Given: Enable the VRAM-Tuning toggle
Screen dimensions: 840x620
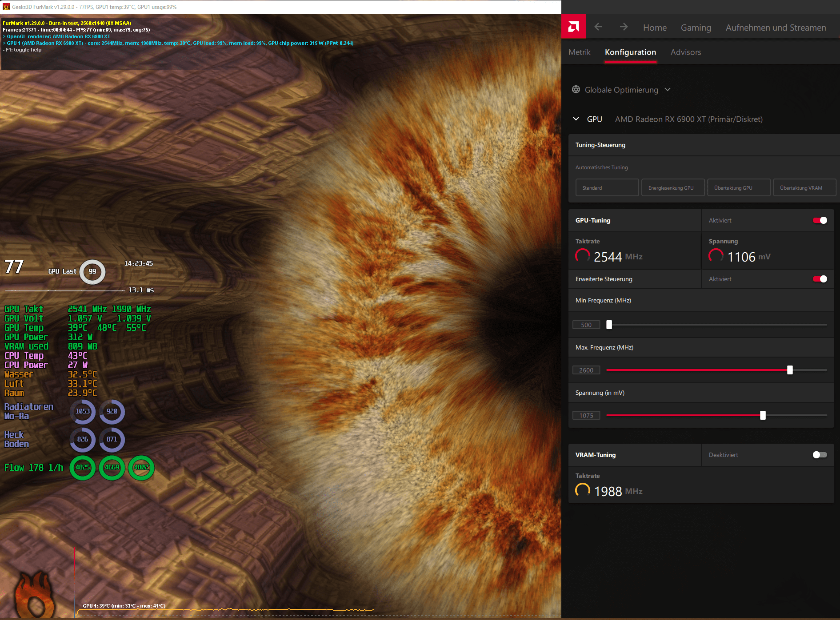Looking at the screenshot, I should tap(820, 455).
